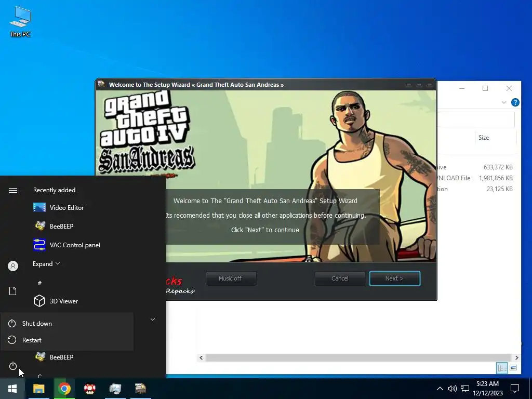Open the Start menu hamburger icon
Image resolution: width=532 pixels, height=399 pixels.
click(13, 190)
